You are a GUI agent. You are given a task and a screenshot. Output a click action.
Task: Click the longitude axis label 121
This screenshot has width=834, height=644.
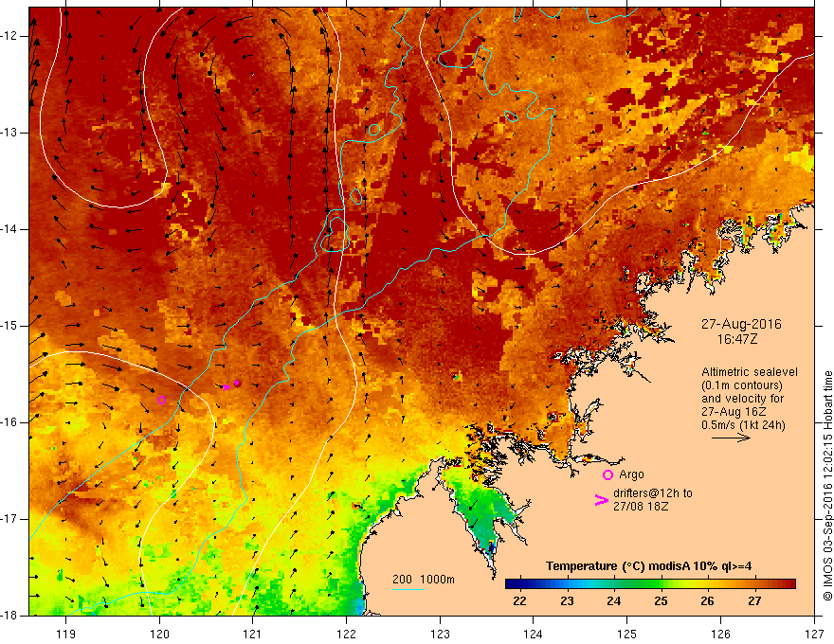click(x=253, y=634)
